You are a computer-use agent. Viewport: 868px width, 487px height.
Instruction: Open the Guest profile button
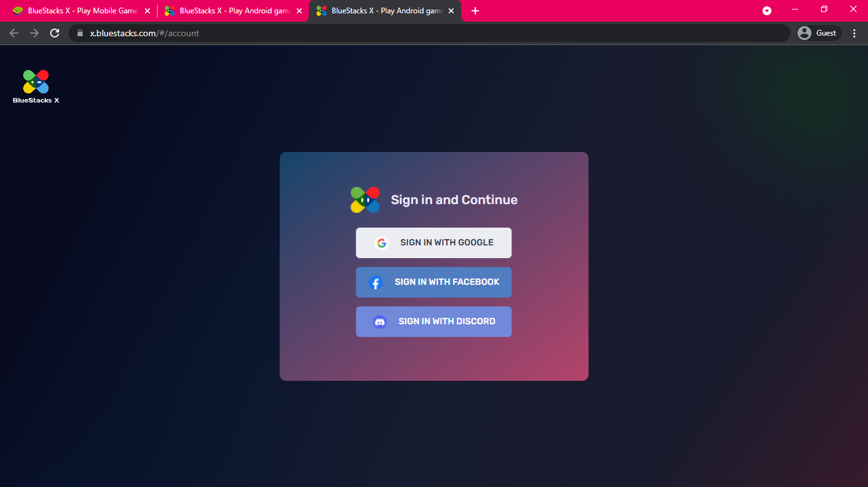[x=818, y=33]
